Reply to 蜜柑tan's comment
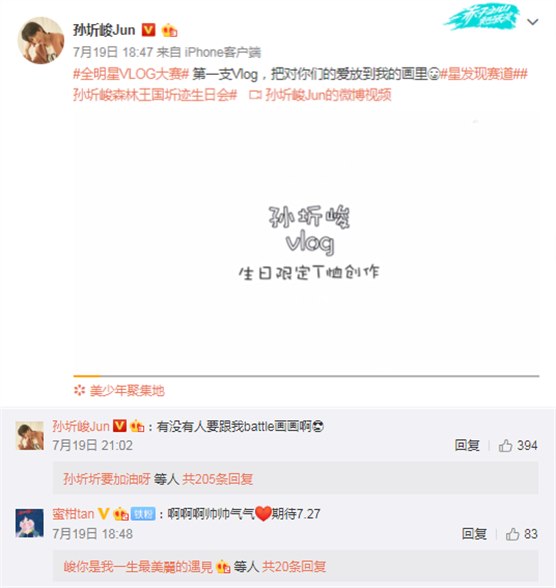The width and height of the screenshot is (556, 588). 474,534
